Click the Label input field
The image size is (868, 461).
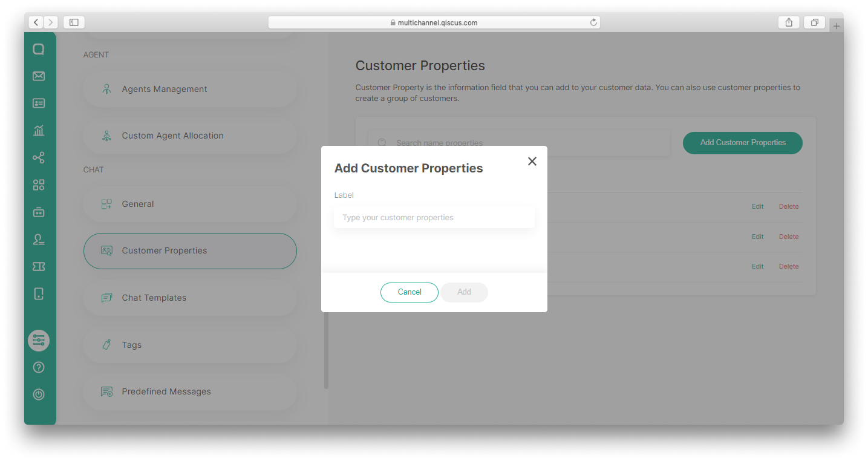(434, 218)
